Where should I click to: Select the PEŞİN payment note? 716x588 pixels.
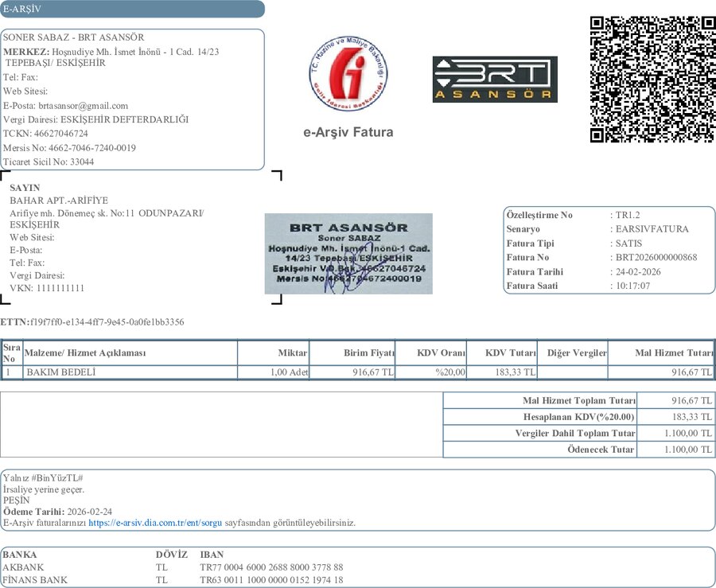16,500
